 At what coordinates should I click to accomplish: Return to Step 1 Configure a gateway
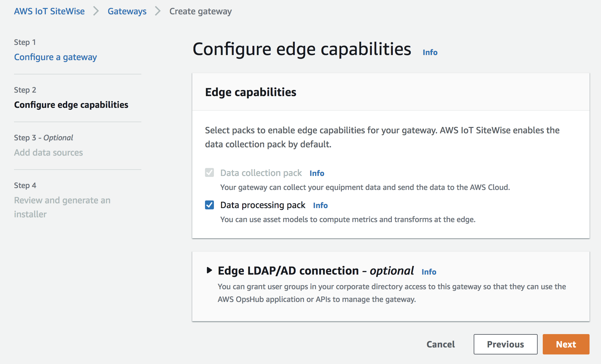55,57
